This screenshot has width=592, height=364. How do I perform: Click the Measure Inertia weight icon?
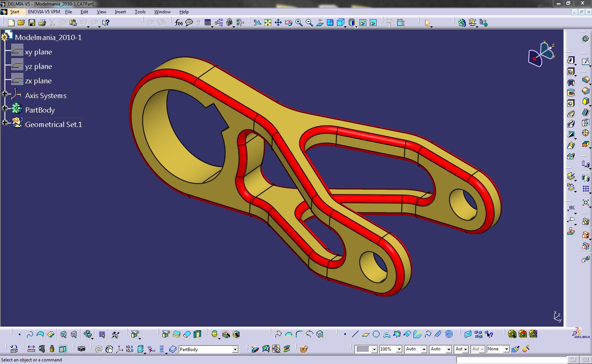(x=52, y=349)
